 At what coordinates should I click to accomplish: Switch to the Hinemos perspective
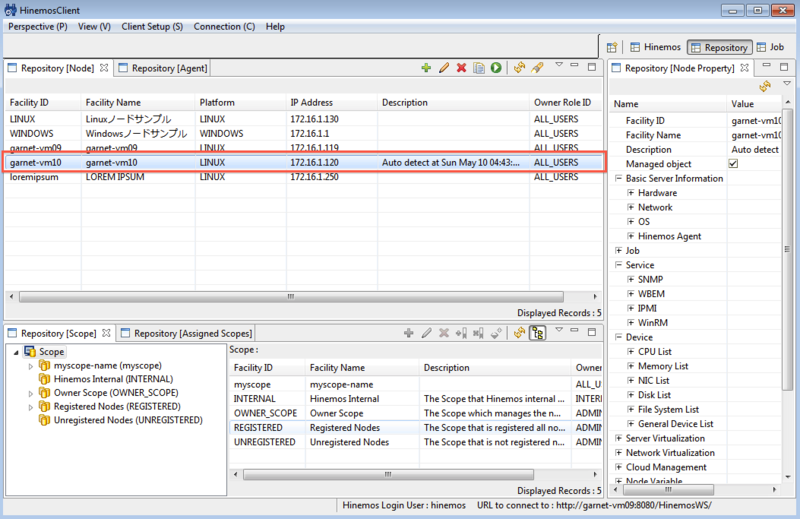tap(656, 47)
